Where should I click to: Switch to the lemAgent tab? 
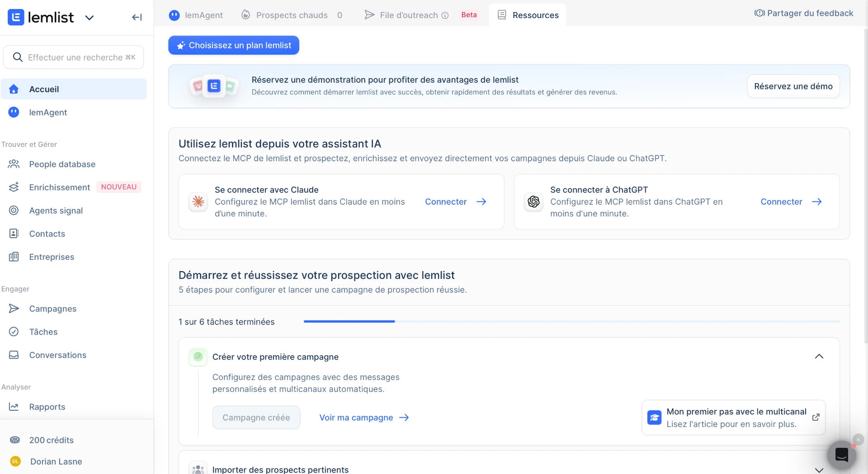(196, 15)
